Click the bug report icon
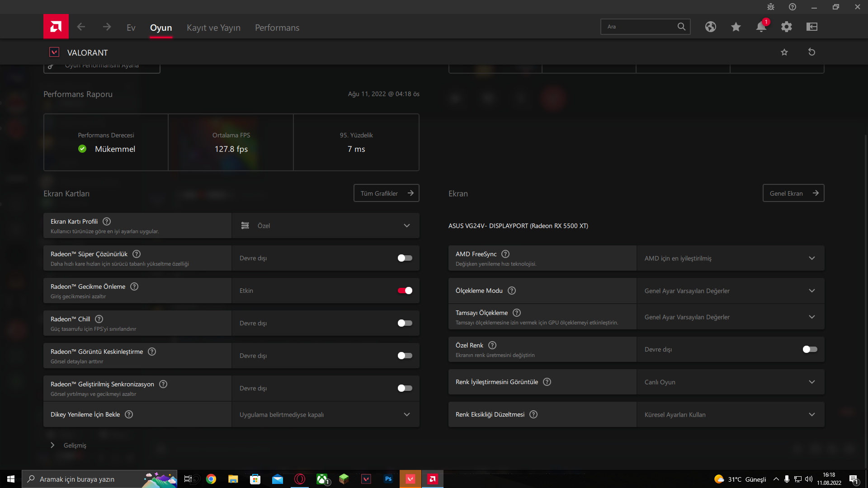This screenshot has width=868, height=488. pyautogui.click(x=771, y=7)
